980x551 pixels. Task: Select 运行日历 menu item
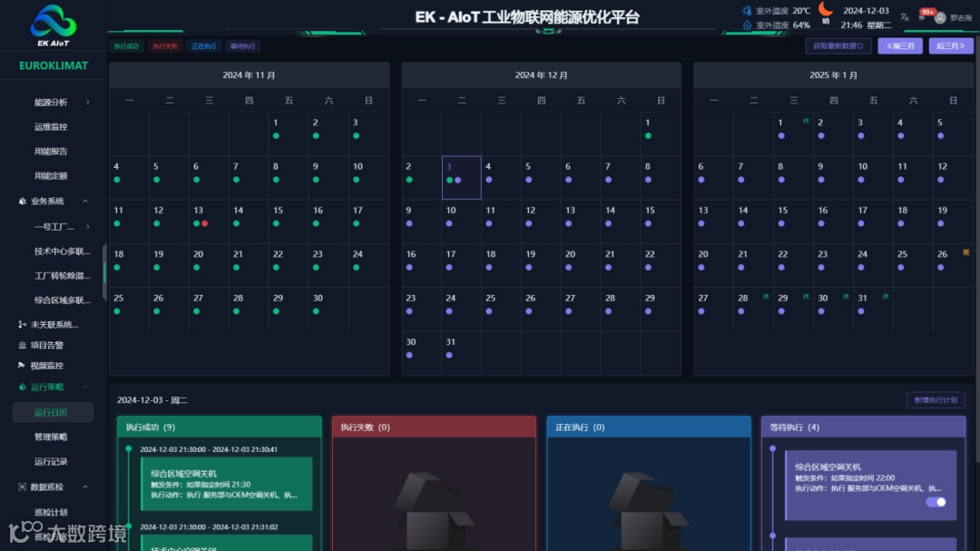[53, 413]
